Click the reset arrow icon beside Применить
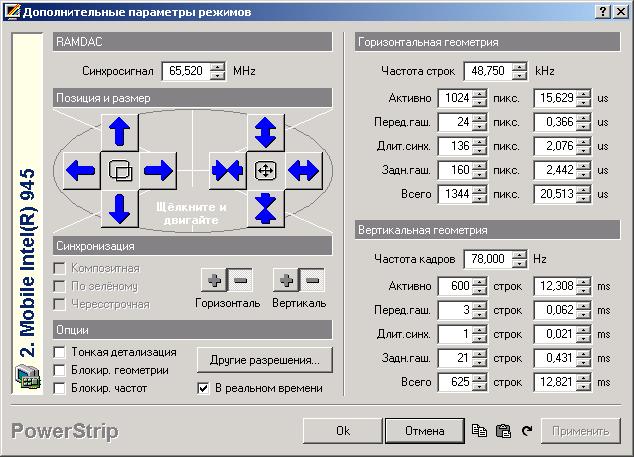 pos(526,431)
